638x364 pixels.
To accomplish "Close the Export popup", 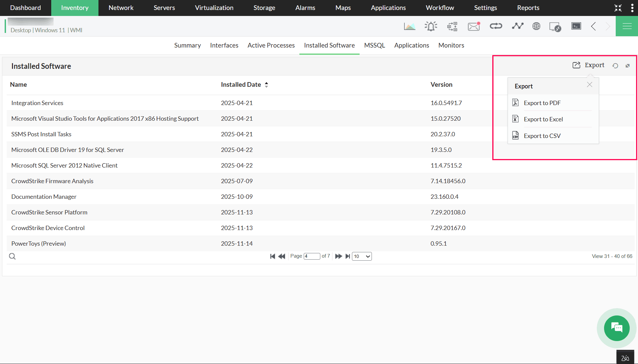I will (589, 84).
